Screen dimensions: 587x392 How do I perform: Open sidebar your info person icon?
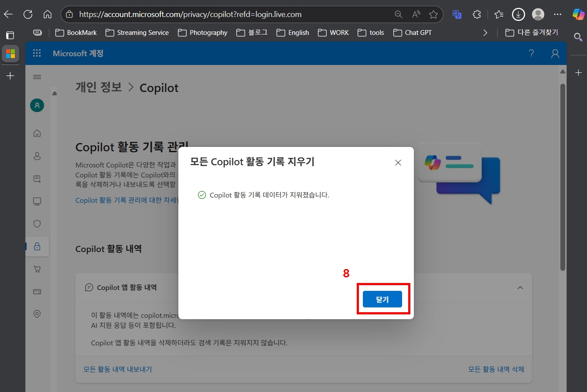click(x=37, y=156)
